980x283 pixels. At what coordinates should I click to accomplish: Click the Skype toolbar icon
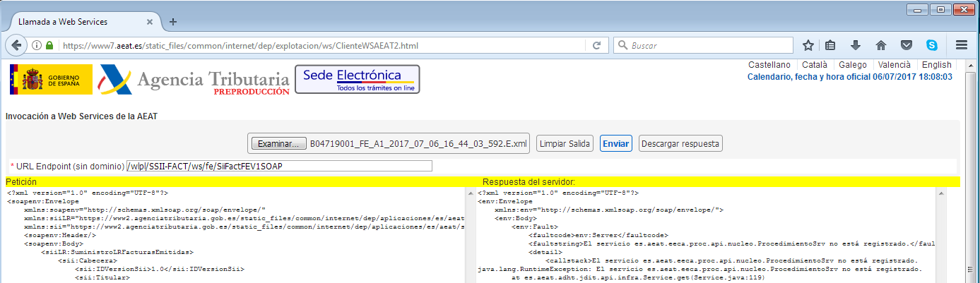pyautogui.click(x=932, y=45)
